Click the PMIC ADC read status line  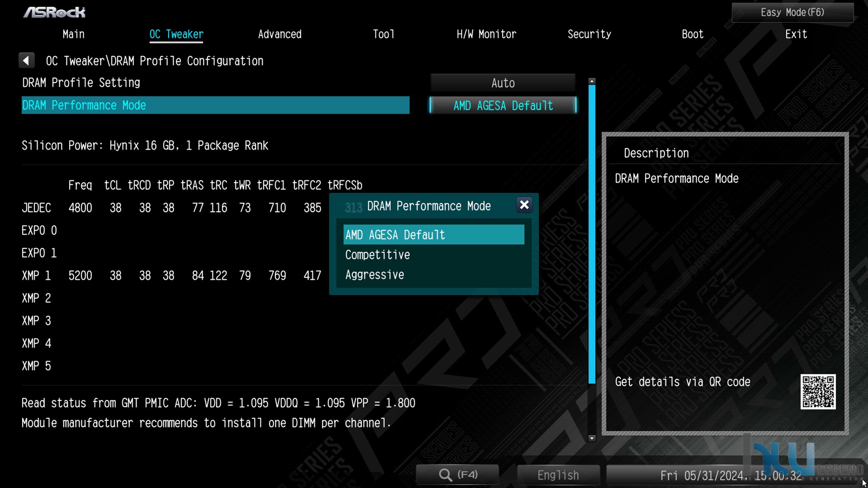point(218,403)
